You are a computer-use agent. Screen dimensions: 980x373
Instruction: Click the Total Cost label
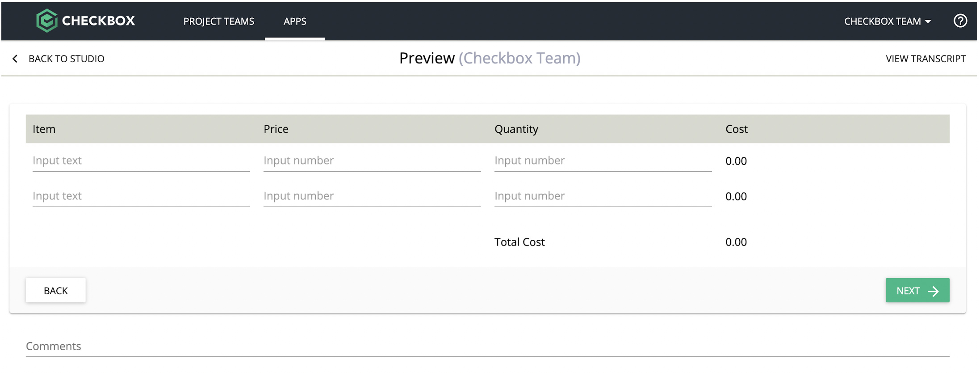click(519, 242)
